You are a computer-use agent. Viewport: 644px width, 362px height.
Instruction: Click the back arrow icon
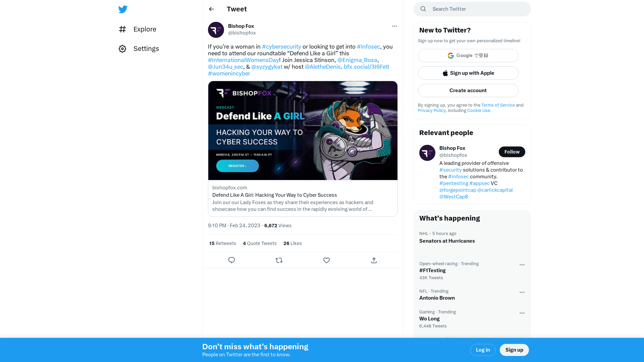tap(211, 9)
